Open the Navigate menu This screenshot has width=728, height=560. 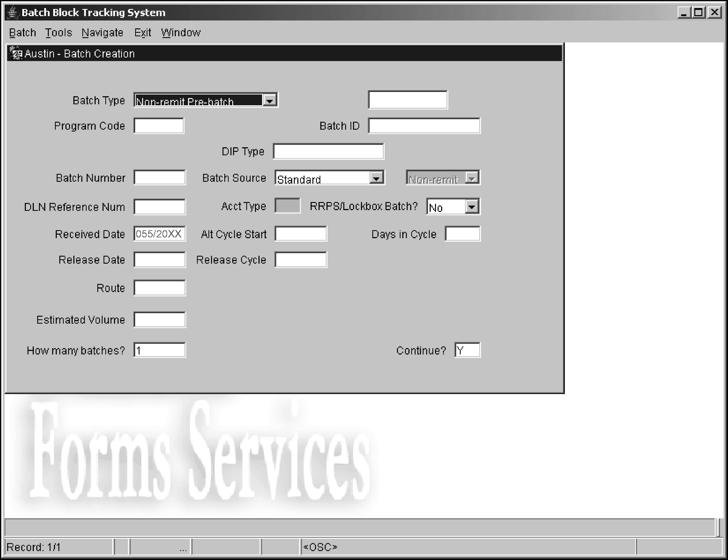(x=102, y=33)
